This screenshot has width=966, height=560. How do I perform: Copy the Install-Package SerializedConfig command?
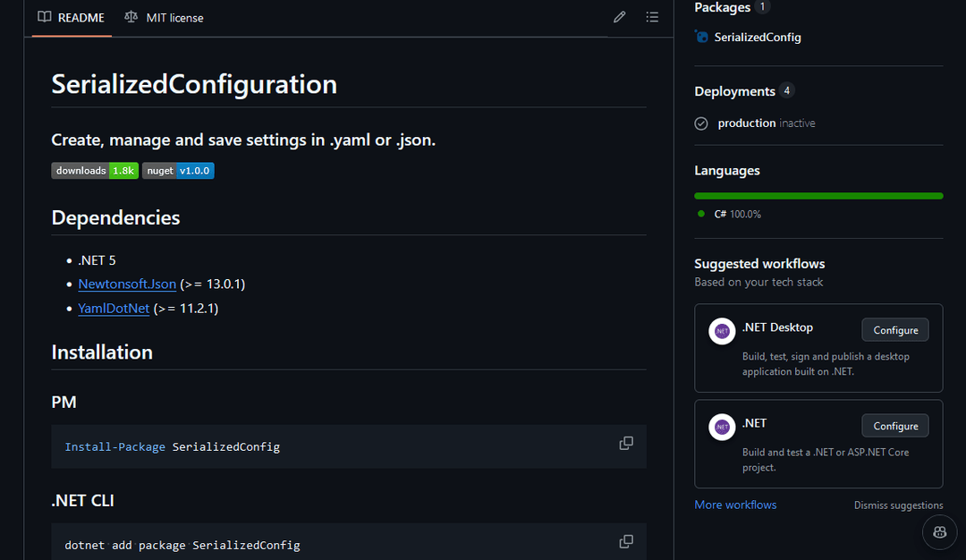click(x=626, y=443)
